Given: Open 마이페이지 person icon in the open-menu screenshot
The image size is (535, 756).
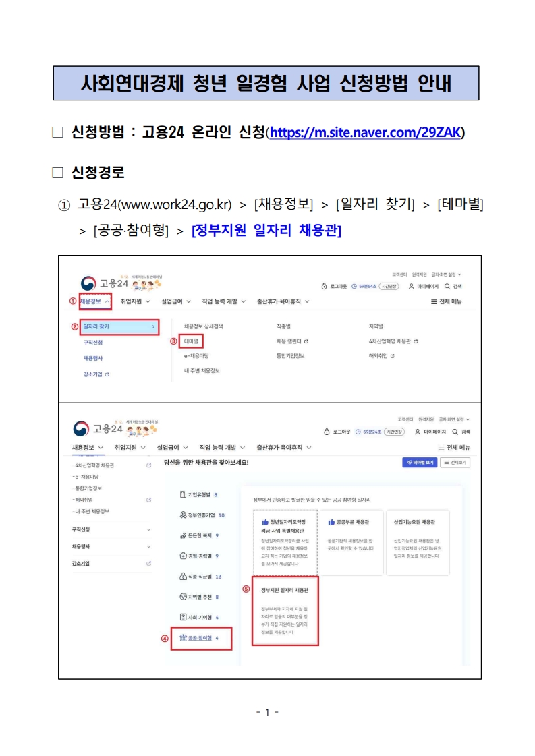Looking at the screenshot, I should coord(411,287).
